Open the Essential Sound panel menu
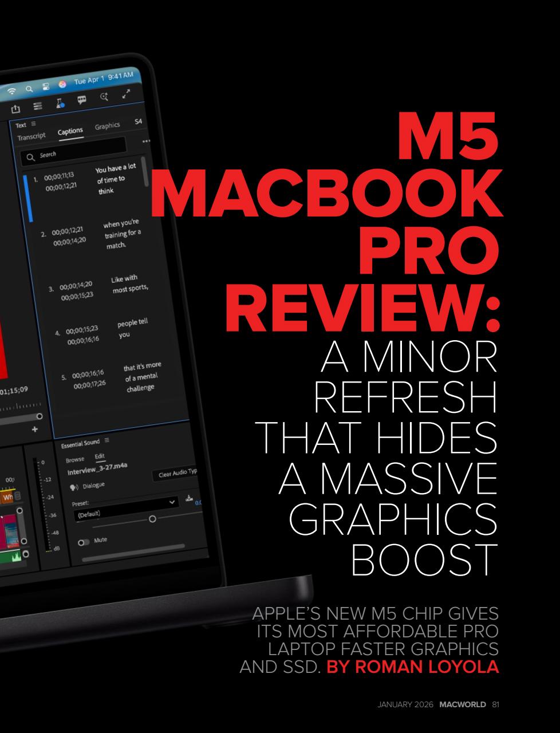Image resolution: width=560 pixels, height=733 pixels. tap(107, 442)
